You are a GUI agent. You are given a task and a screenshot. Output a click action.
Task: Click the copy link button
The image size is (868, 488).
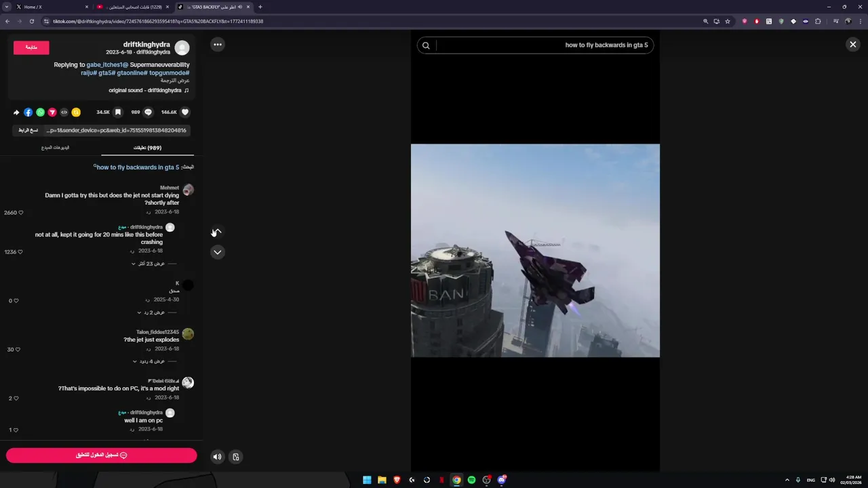28,130
